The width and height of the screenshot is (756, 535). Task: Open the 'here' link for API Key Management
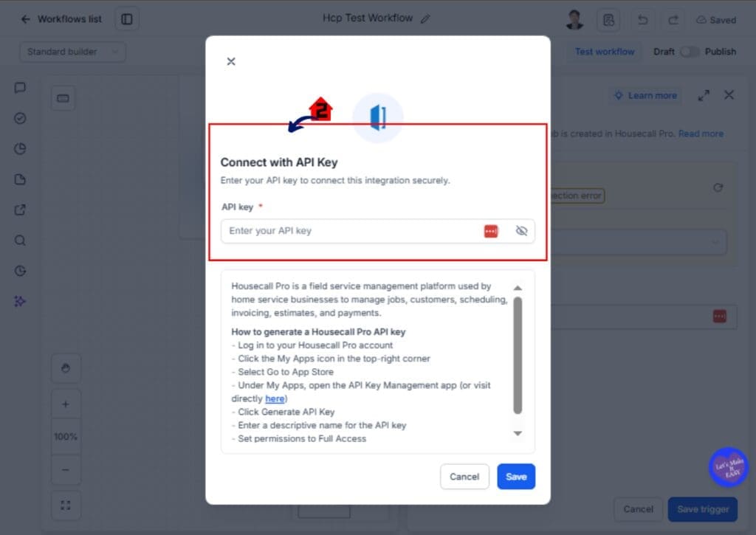[x=275, y=398]
